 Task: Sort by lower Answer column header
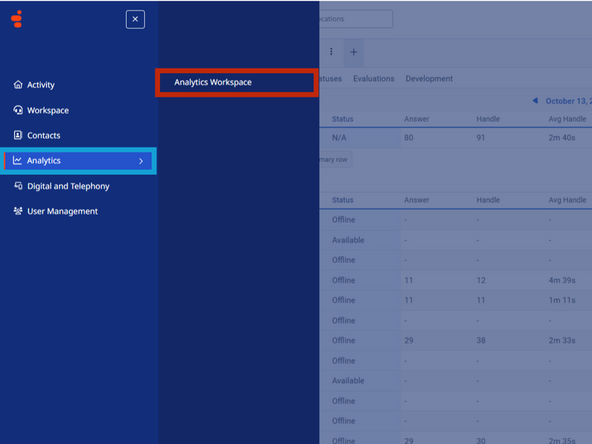tap(416, 200)
